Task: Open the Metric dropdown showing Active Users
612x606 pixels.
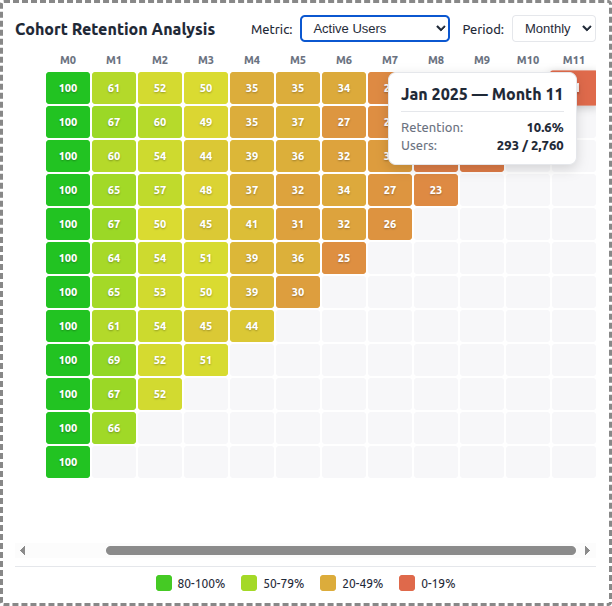Action: [x=374, y=29]
